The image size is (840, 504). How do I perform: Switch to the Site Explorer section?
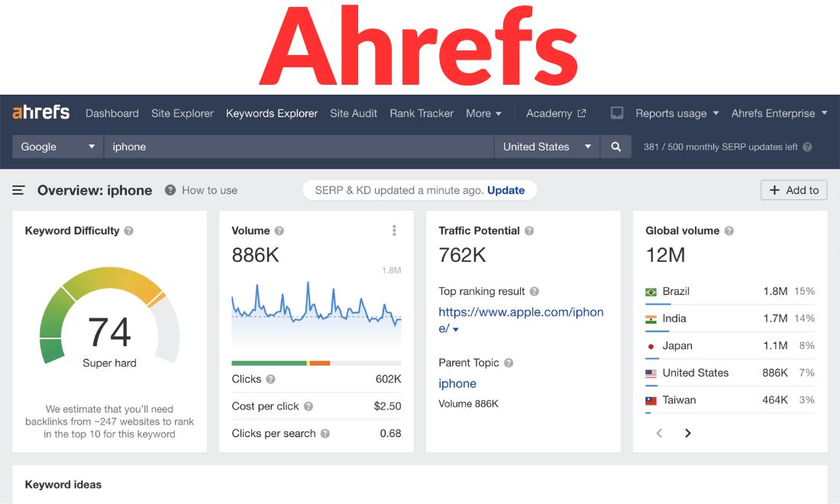point(182,113)
